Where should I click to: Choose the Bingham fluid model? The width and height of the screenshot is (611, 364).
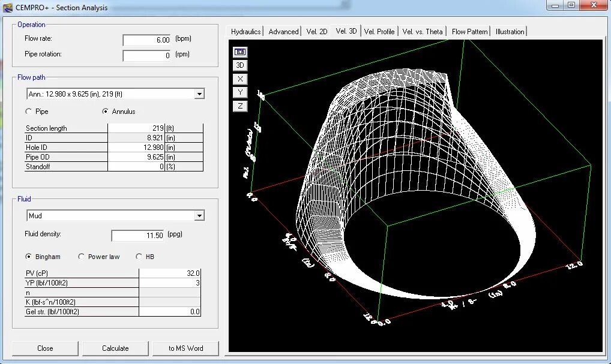click(28, 257)
